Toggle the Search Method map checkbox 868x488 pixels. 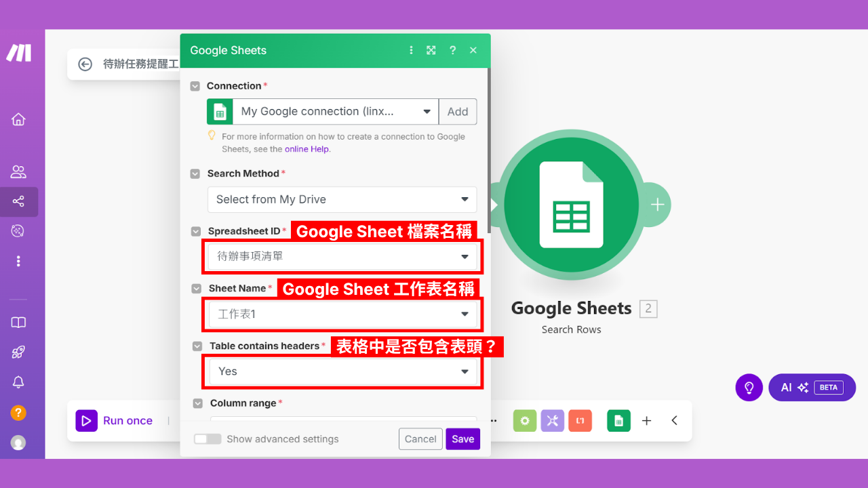[196, 174]
